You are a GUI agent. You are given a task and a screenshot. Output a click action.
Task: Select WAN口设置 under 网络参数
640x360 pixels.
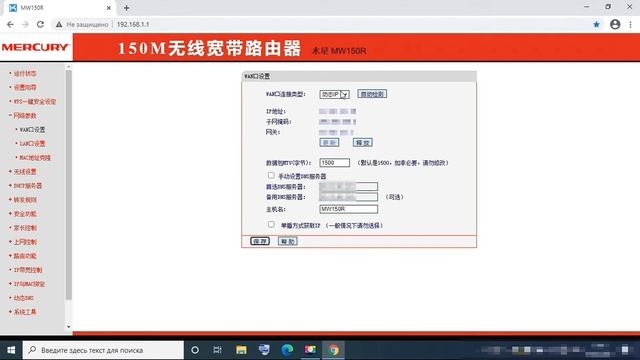coord(32,129)
